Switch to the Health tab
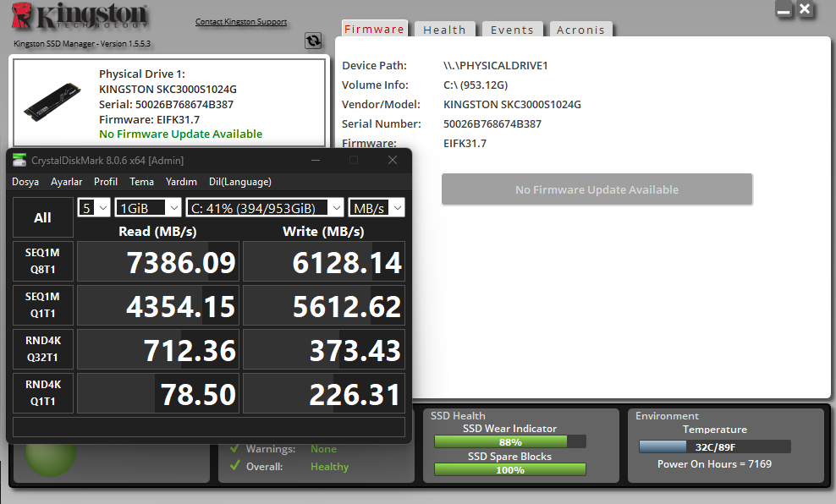The width and height of the screenshot is (836, 504). tap(445, 30)
